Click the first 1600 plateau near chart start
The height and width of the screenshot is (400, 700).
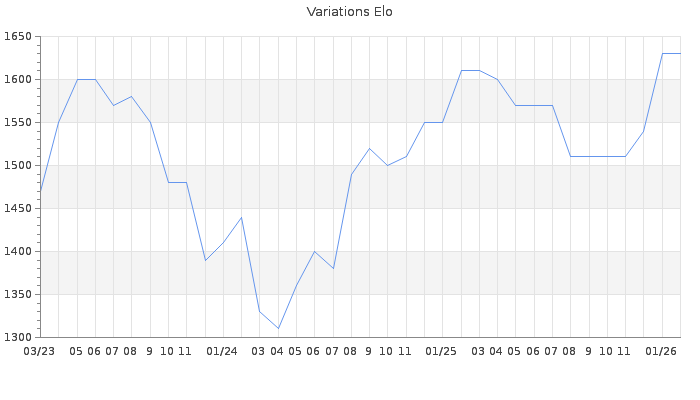[x=86, y=79]
